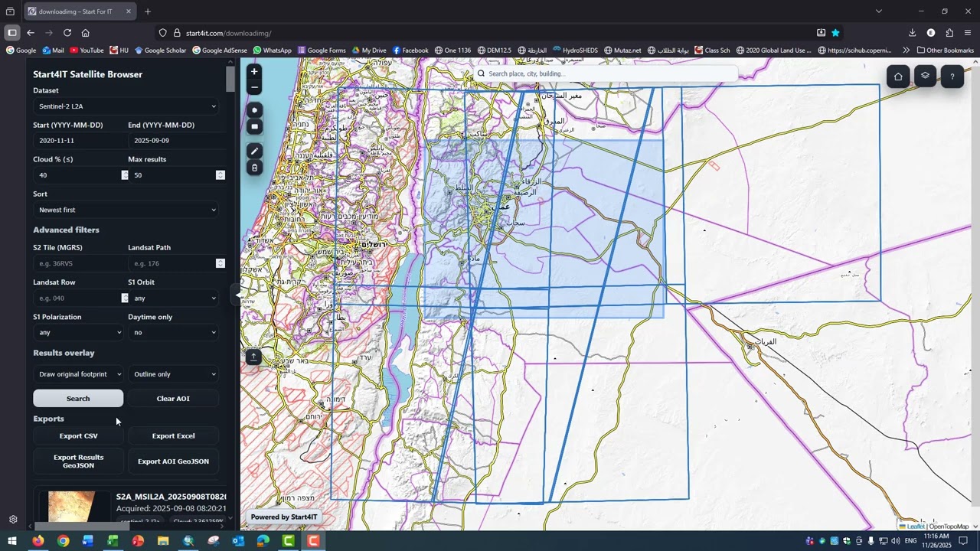This screenshot has height=551, width=980.
Task: Open the Google Scholar bookmark
Action: (x=161, y=51)
